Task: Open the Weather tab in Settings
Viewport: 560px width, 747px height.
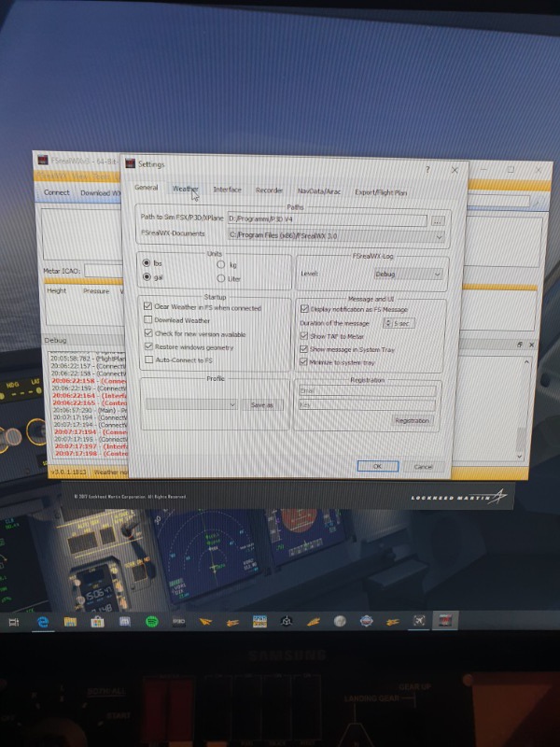Action: click(185, 189)
